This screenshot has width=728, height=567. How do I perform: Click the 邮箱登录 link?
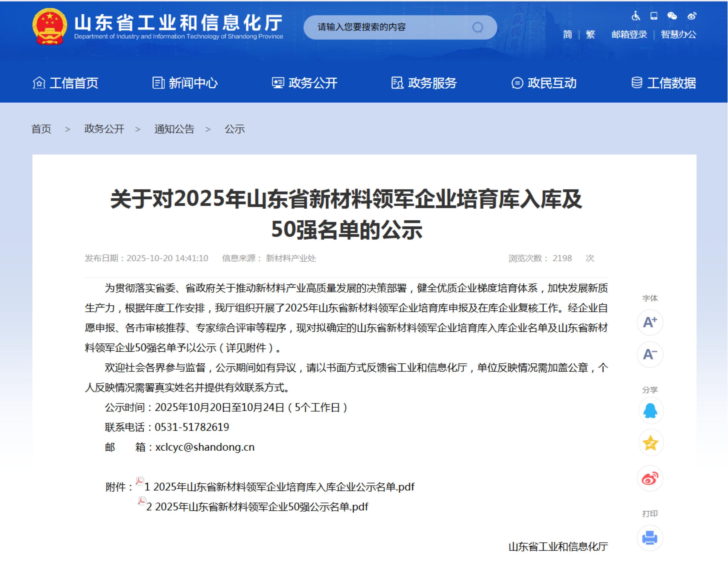point(629,34)
